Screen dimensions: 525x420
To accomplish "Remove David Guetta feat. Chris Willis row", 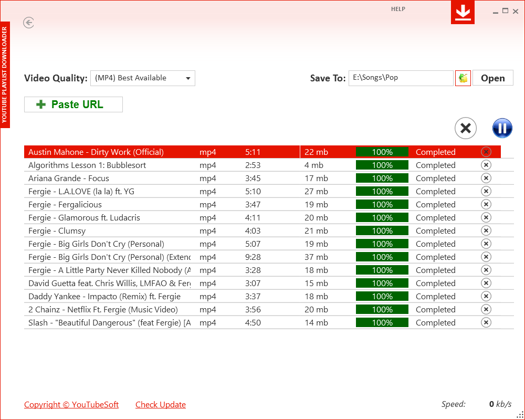I will click(486, 283).
